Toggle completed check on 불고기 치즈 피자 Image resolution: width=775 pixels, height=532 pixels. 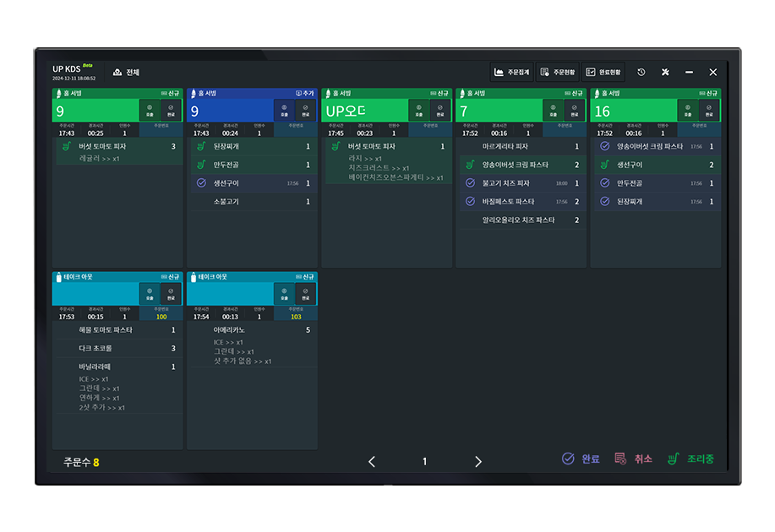tap(470, 183)
